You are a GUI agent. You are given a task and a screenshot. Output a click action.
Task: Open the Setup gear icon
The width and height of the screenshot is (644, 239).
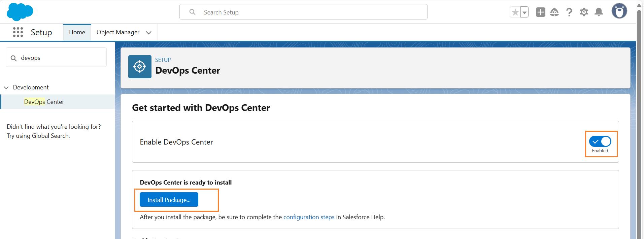(x=584, y=12)
